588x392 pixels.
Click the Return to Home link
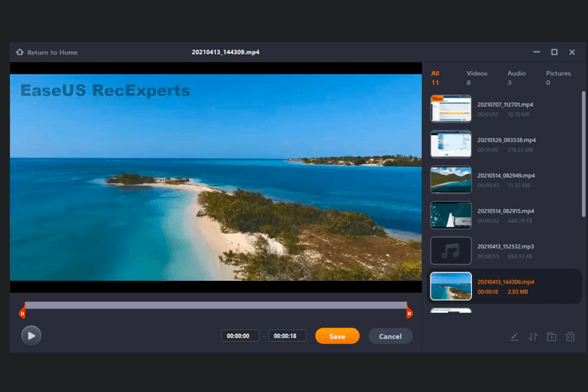[52, 52]
